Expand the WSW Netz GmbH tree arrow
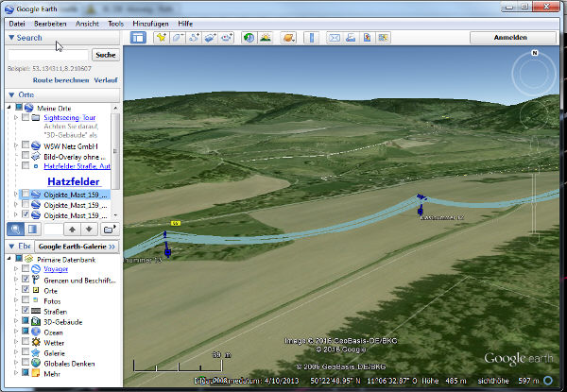567x392 pixels. [x=16, y=145]
